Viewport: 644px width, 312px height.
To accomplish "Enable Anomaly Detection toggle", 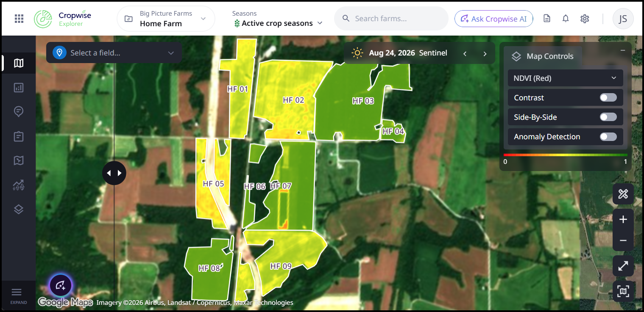I will tap(608, 137).
